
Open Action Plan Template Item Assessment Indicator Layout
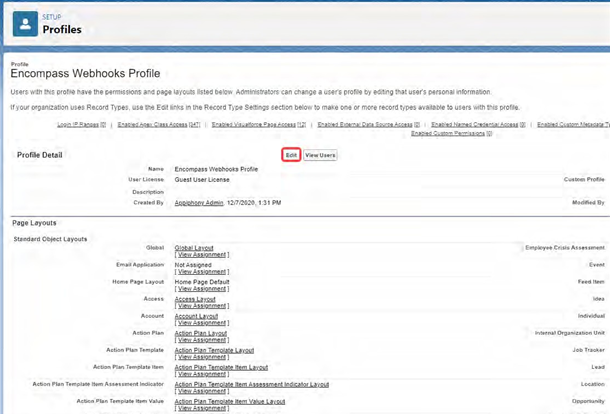(x=252, y=385)
